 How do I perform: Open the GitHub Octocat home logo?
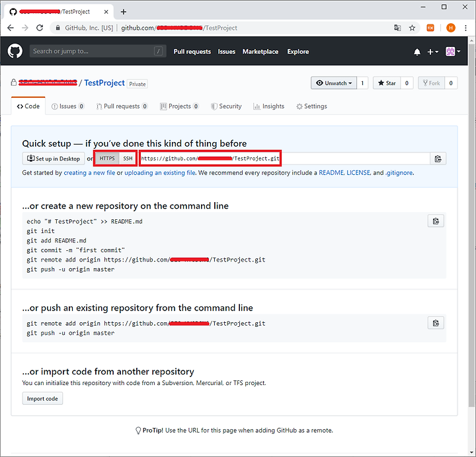15,51
